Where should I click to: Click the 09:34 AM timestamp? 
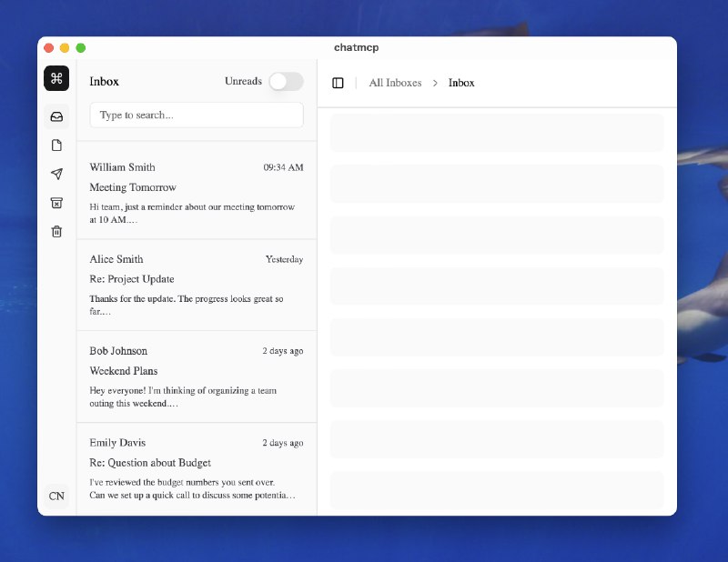283,167
